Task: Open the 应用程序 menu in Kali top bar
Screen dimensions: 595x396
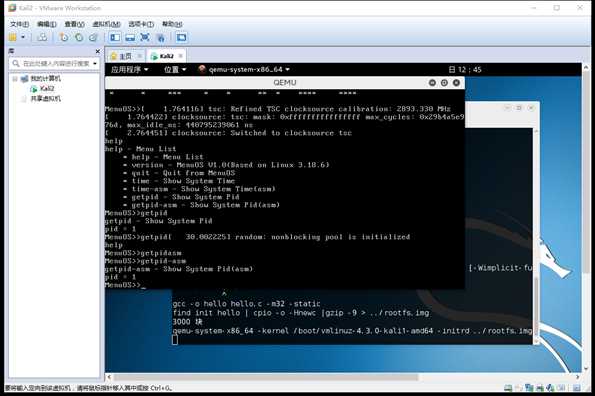Action: pyautogui.click(x=129, y=69)
